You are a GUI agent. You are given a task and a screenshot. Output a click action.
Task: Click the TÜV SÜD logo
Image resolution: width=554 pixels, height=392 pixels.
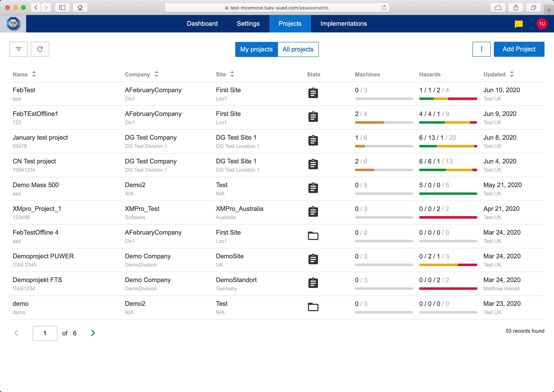(x=13, y=24)
